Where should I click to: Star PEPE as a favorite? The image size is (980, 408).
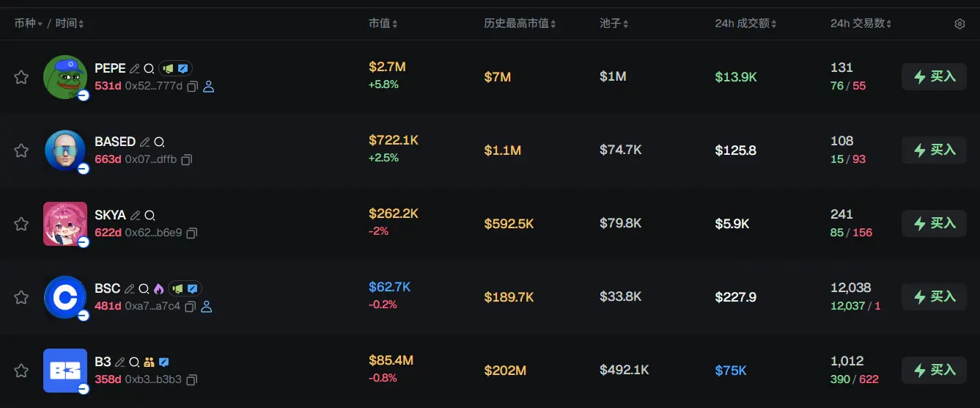point(21,77)
